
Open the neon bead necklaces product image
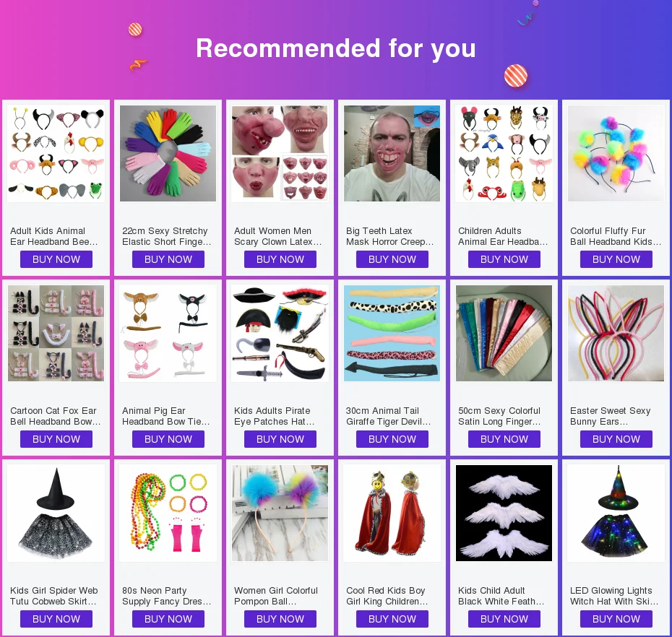pyautogui.click(x=168, y=513)
